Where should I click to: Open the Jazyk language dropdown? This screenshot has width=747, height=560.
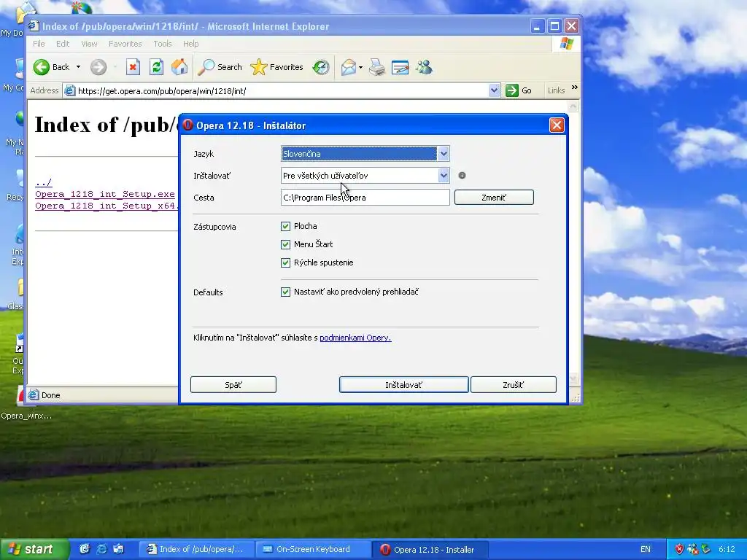point(443,154)
